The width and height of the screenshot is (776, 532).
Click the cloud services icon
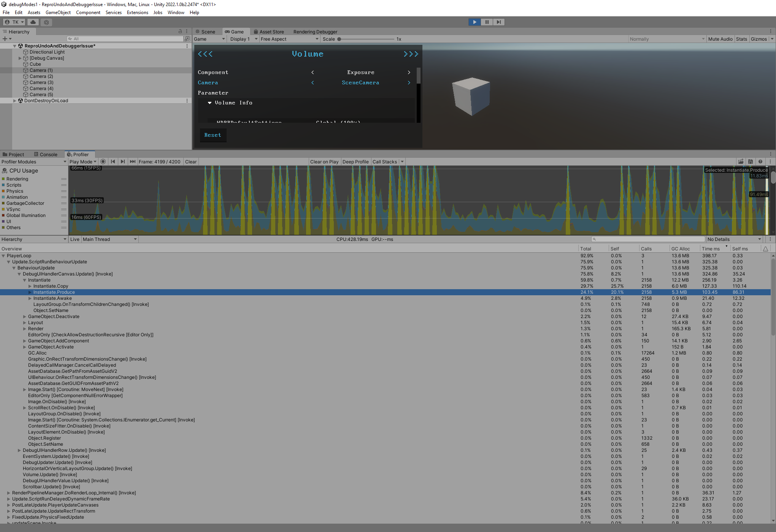coord(33,22)
